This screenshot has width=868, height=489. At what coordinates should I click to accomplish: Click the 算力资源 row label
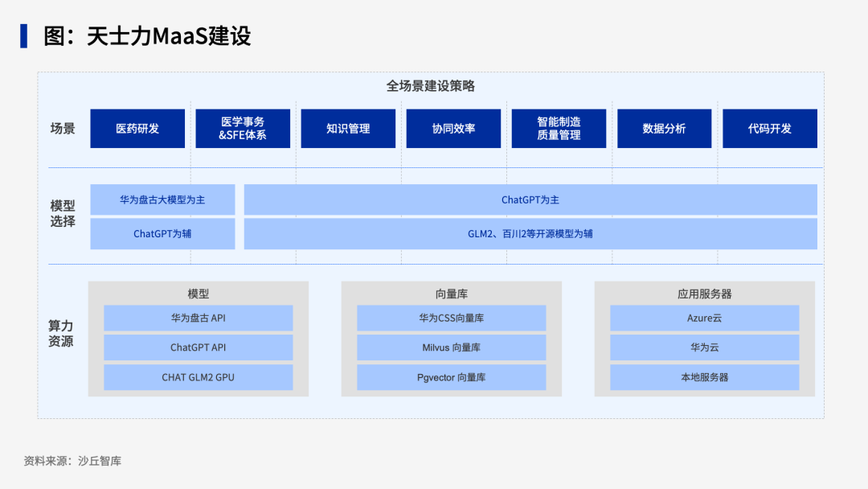pyautogui.click(x=61, y=334)
